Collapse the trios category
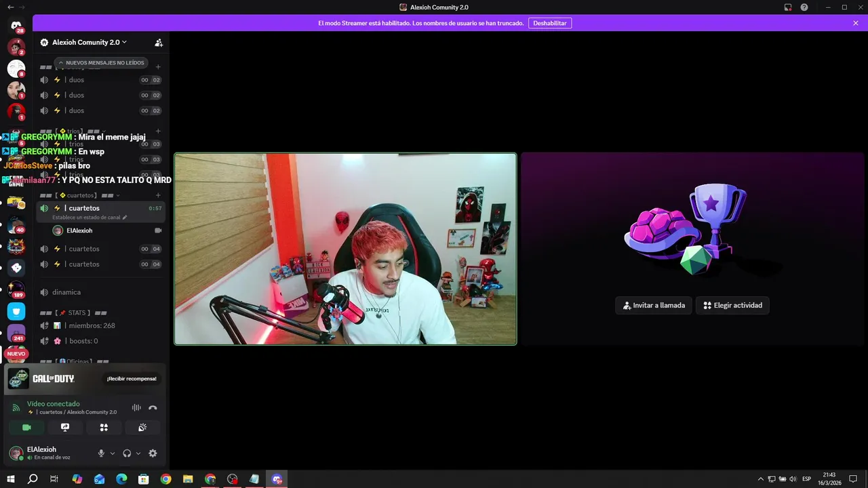This screenshot has width=868, height=488. (x=73, y=131)
